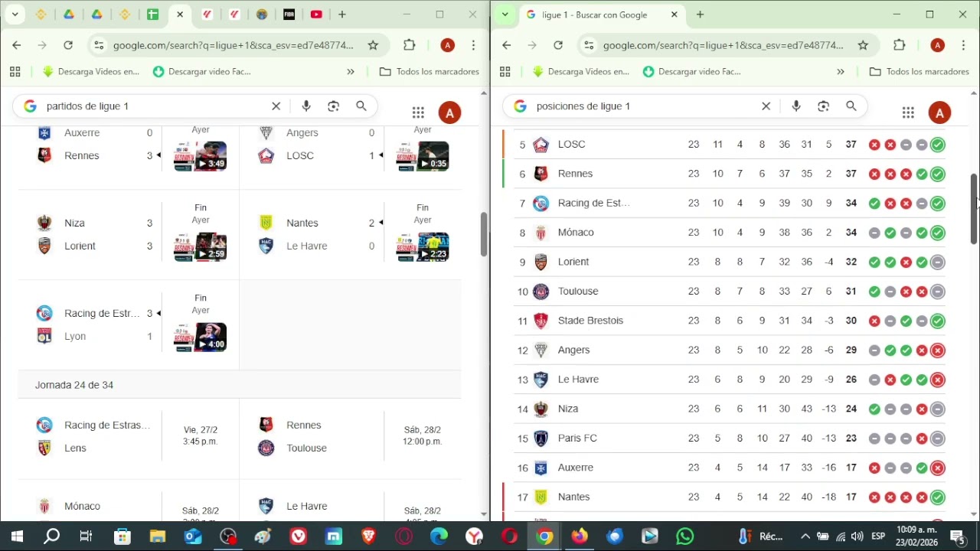The image size is (980, 551).
Task: Play Racing de Estrasburgo vs Lyon 4:00 video
Action: coord(201,337)
